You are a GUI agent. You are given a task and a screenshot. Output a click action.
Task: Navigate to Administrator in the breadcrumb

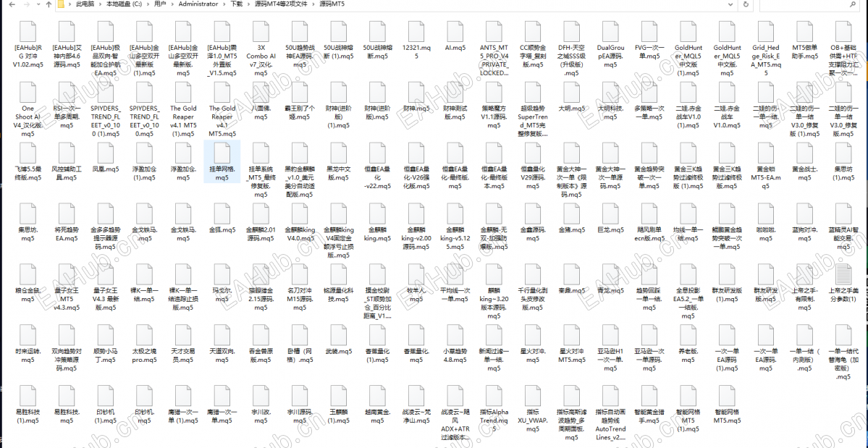198,4
